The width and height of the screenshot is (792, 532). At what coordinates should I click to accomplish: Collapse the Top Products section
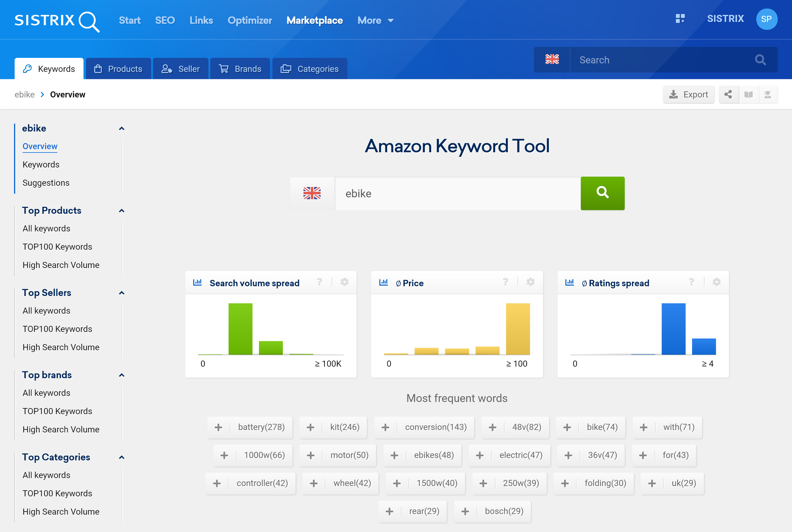click(x=122, y=211)
